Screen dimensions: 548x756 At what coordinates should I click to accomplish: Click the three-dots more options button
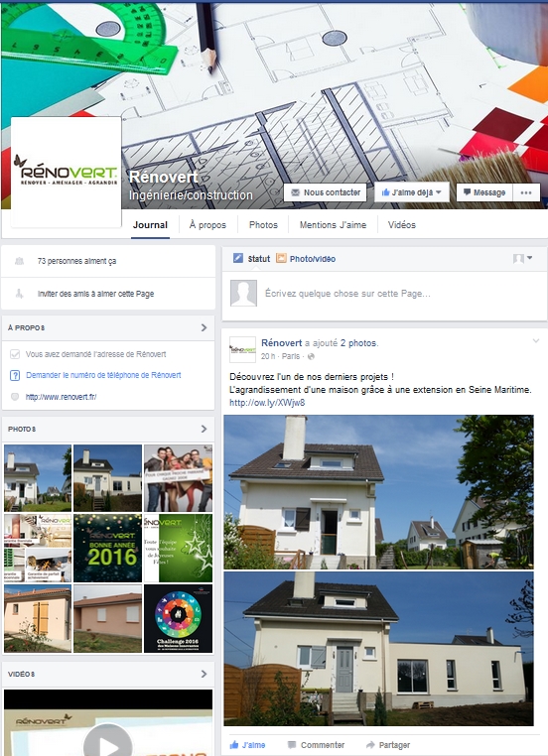point(526,192)
